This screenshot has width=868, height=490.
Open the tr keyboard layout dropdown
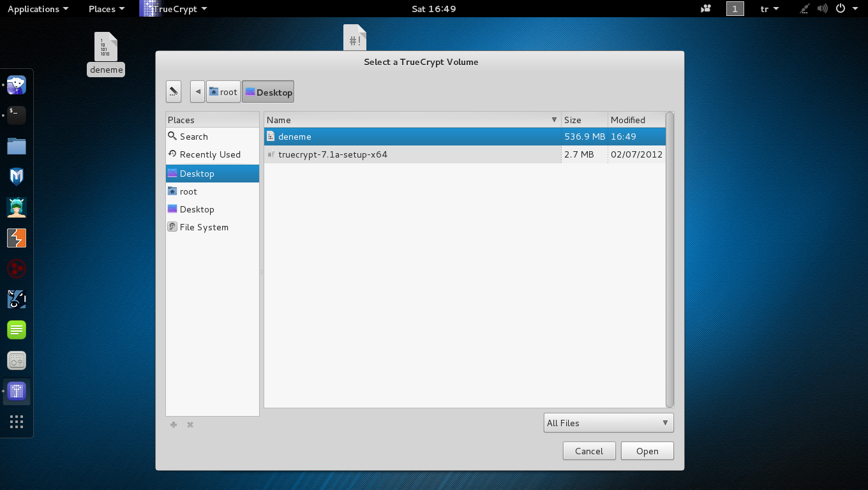click(770, 9)
